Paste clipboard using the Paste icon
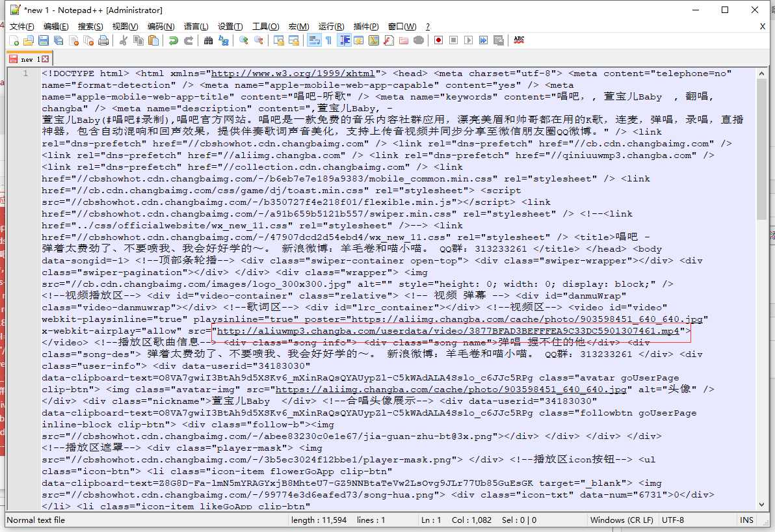The width and height of the screenshot is (775, 532). 153,40
